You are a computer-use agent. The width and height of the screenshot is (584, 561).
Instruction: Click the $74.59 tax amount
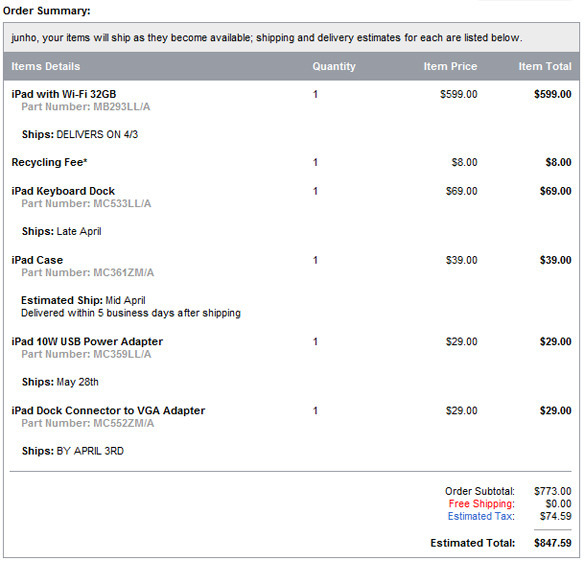pos(556,516)
